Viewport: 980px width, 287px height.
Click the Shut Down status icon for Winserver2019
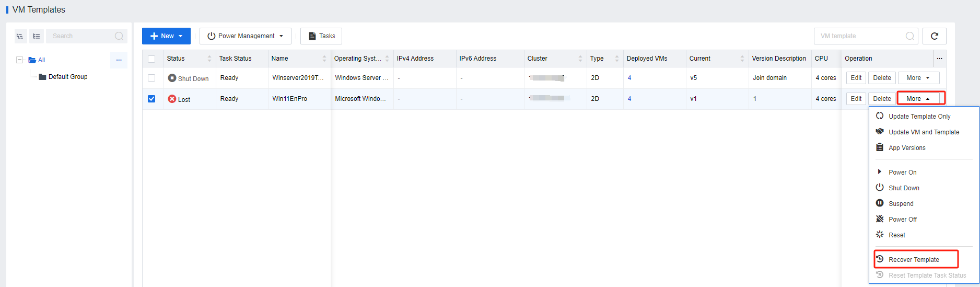coord(172,78)
